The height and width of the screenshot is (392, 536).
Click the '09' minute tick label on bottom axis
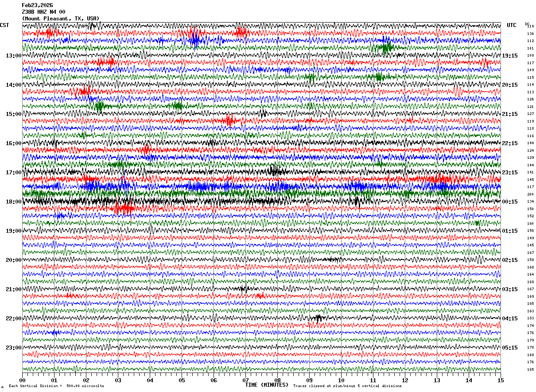click(309, 380)
